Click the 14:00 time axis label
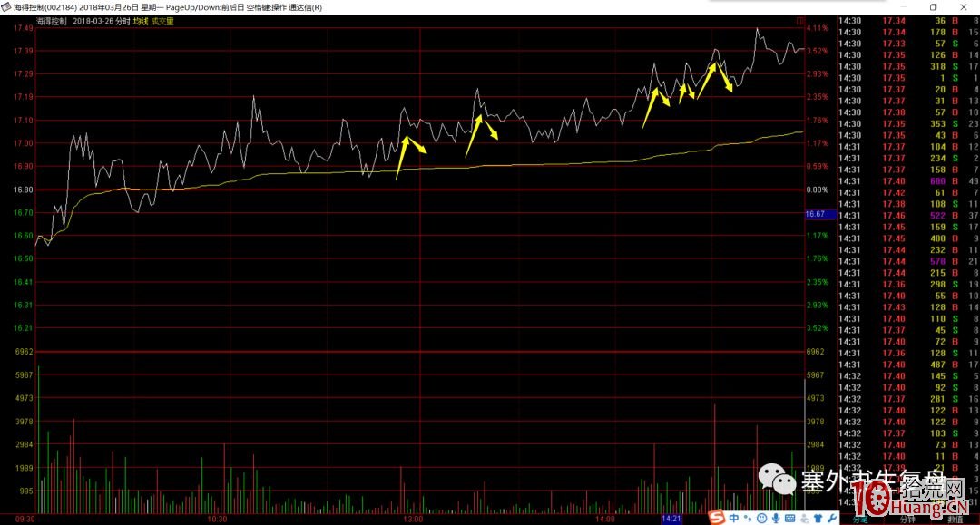The height and width of the screenshot is (525, 980). pos(604,520)
